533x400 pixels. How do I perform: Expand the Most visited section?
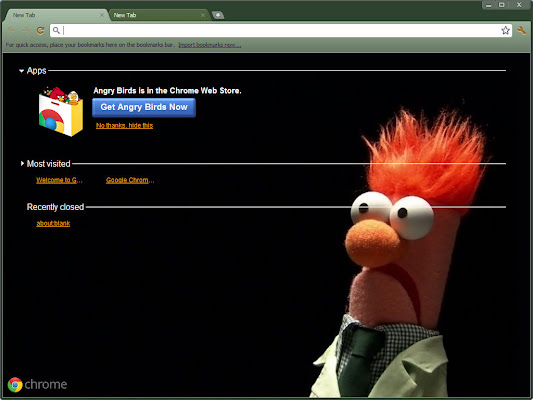(22, 164)
